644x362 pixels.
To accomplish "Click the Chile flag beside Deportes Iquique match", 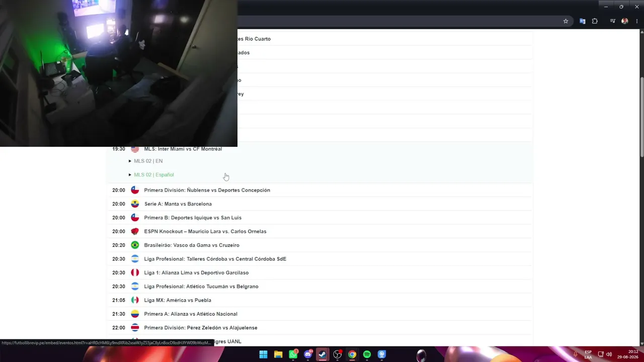I will click(135, 218).
